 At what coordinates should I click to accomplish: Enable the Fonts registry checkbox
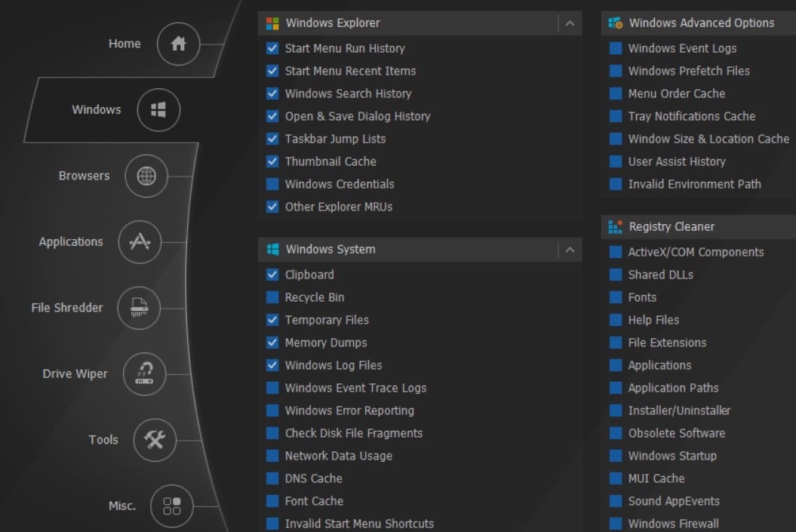pyautogui.click(x=616, y=297)
